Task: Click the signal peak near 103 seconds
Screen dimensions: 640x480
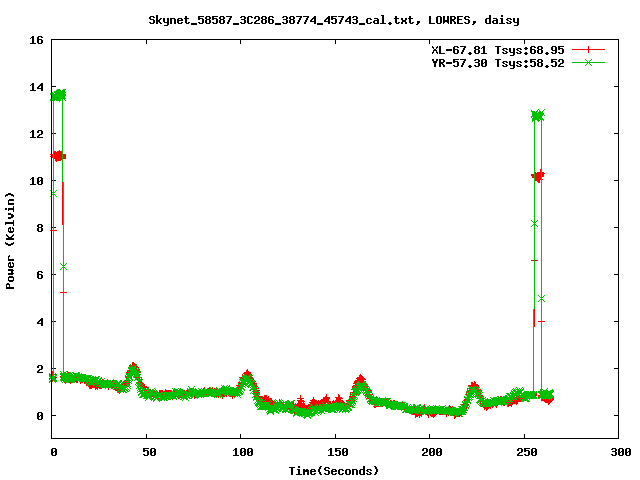Action: click(x=247, y=380)
